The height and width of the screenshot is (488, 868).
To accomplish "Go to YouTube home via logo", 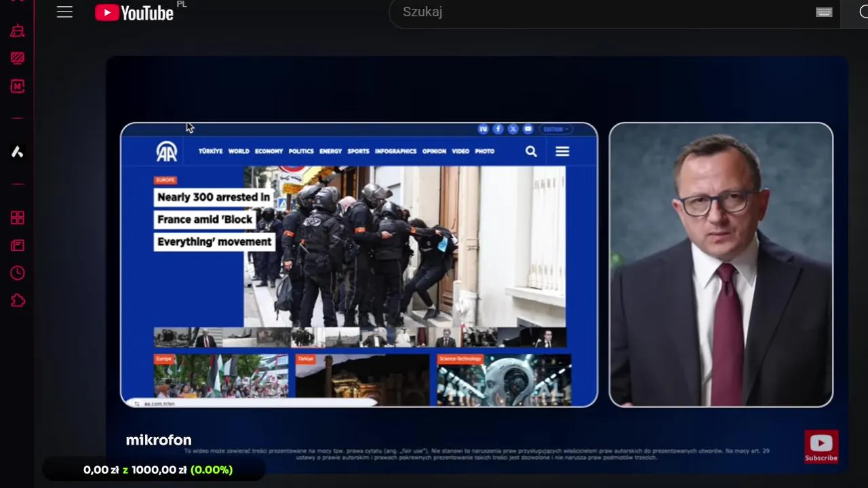I will click(134, 12).
